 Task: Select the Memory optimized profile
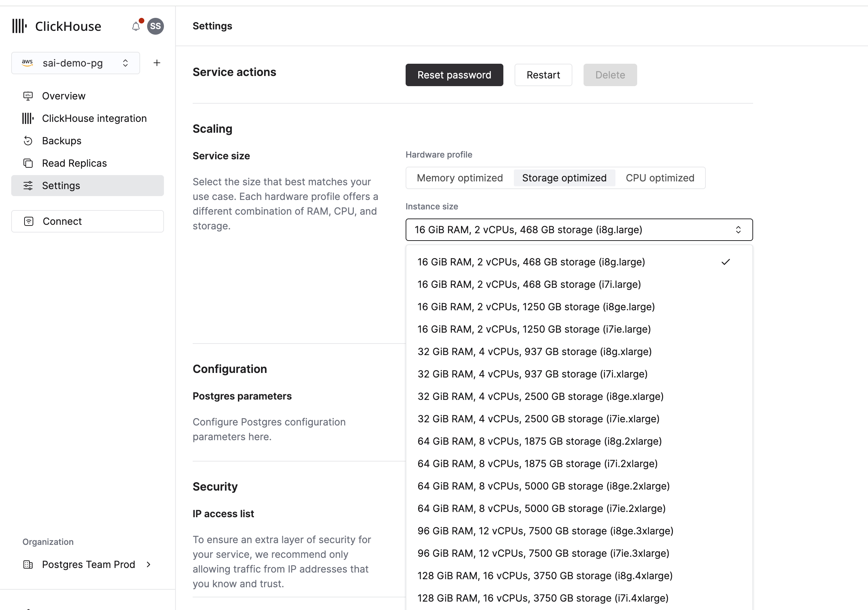[x=459, y=178]
